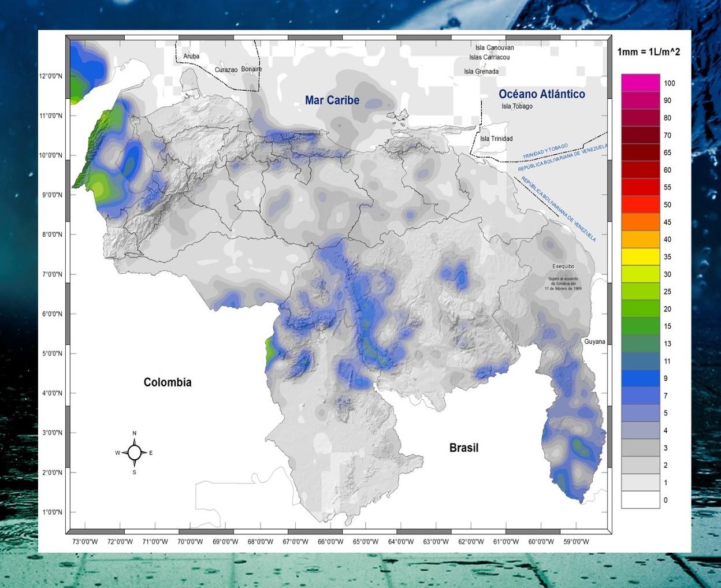Click the Isla Tobago label
The height and width of the screenshot is (588, 721).
[517, 106]
